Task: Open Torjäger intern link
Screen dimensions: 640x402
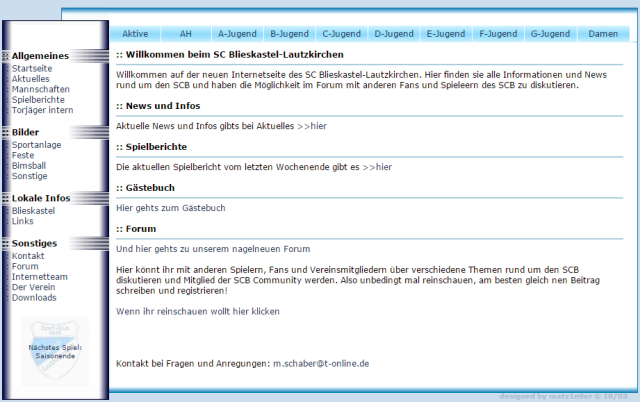Action: coord(42,110)
